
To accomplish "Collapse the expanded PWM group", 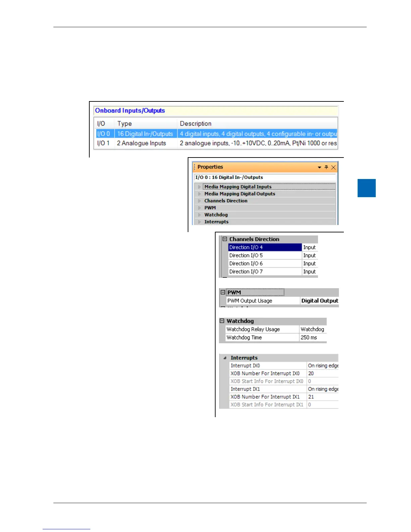I will click(223, 292).
